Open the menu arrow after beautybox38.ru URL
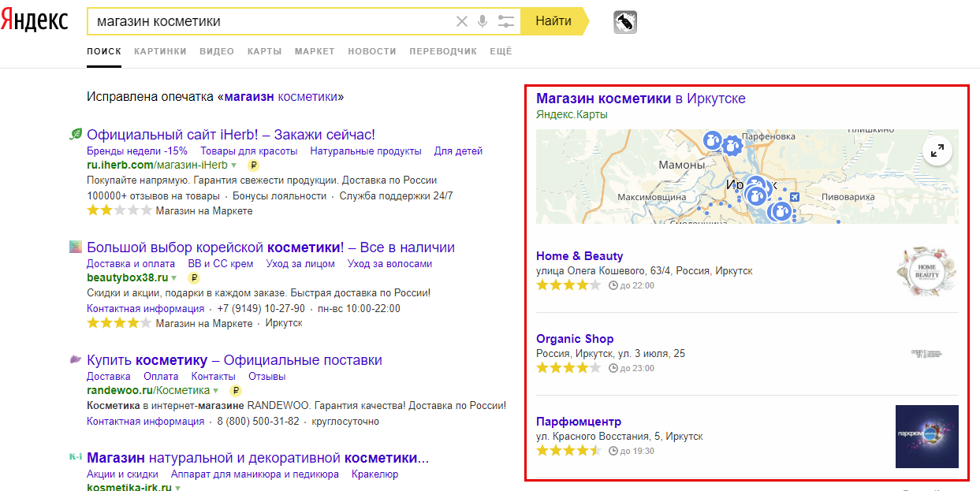 (174, 278)
